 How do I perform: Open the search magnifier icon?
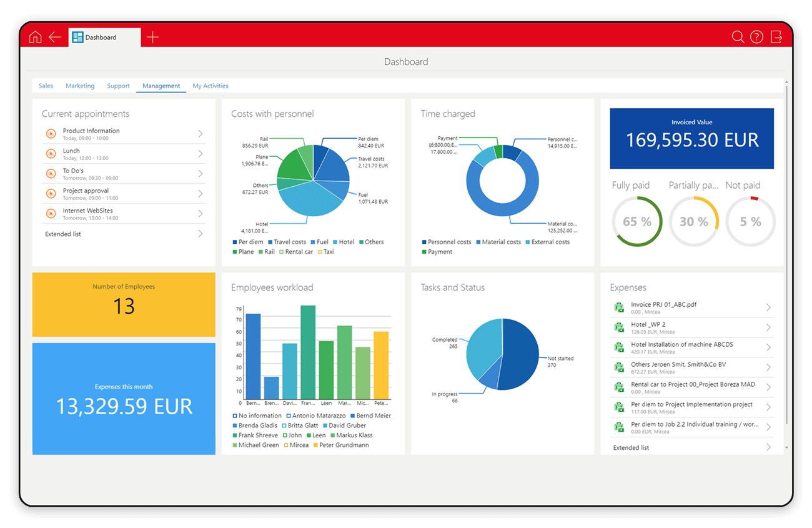tap(738, 37)
